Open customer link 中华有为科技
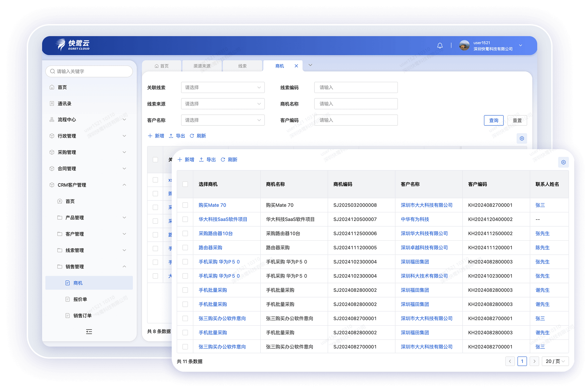Image resolution: width=588 pixels, height=388 pixels. (x=415, y=219)
